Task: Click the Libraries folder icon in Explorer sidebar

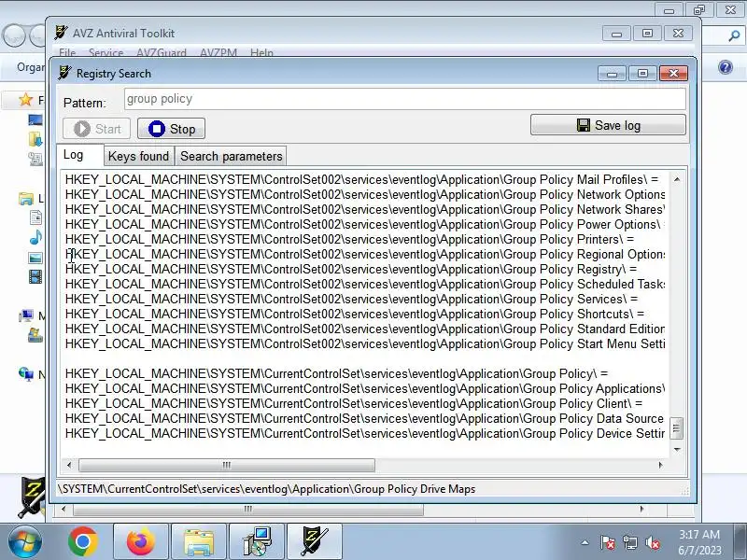Action: (26, 198)
